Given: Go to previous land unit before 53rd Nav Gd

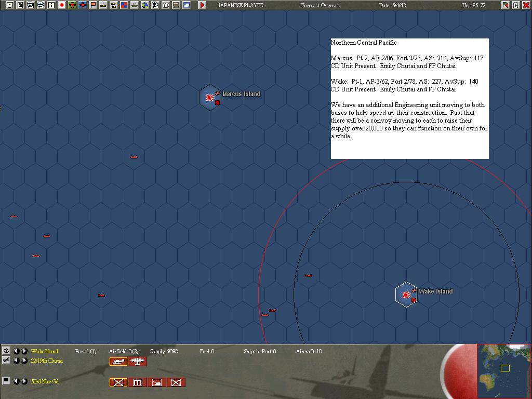Looking at the screenshot, I should pyautogui.click(x=16, y=381).
